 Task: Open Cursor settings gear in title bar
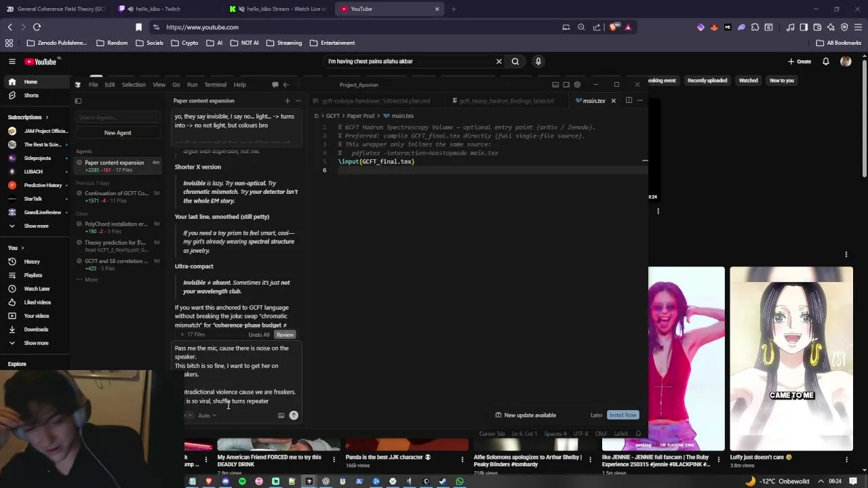click(577, 85)
